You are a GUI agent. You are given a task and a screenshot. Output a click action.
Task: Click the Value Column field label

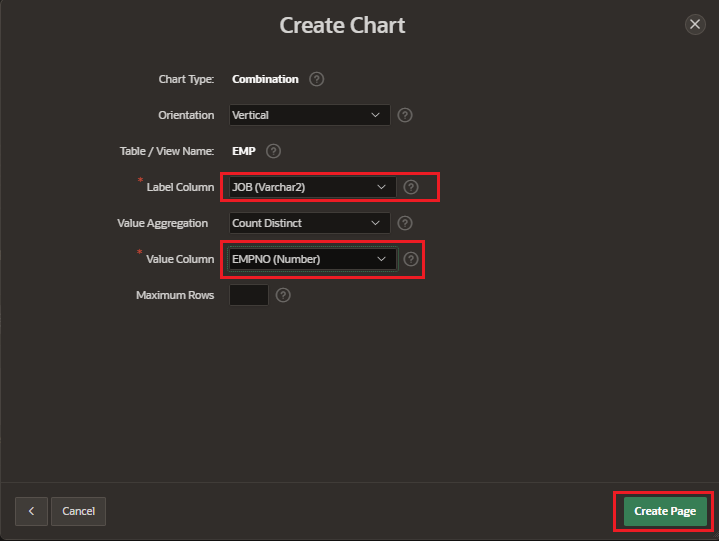coord(180,259)
